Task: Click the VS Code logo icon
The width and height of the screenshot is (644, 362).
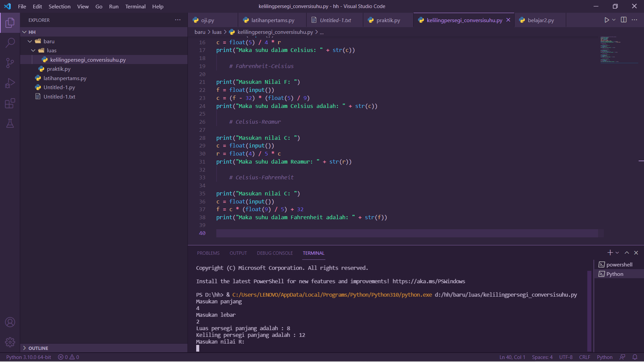Action: coord(7,6)
